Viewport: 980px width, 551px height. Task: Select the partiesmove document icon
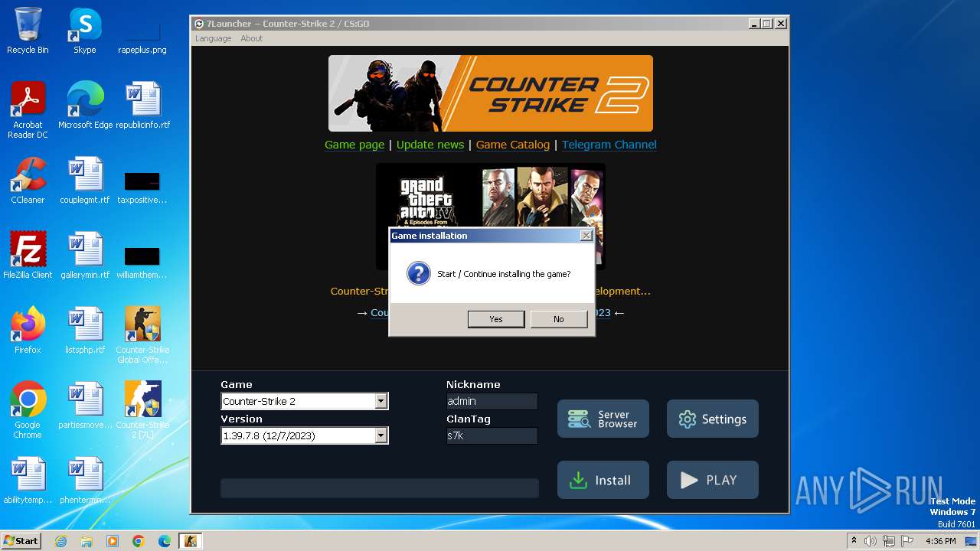85,406
